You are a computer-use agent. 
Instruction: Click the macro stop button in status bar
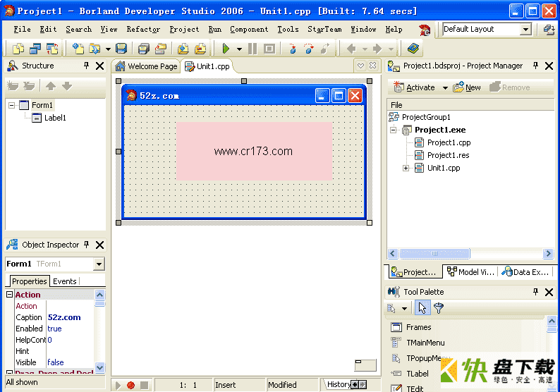(x=145, y=385)
